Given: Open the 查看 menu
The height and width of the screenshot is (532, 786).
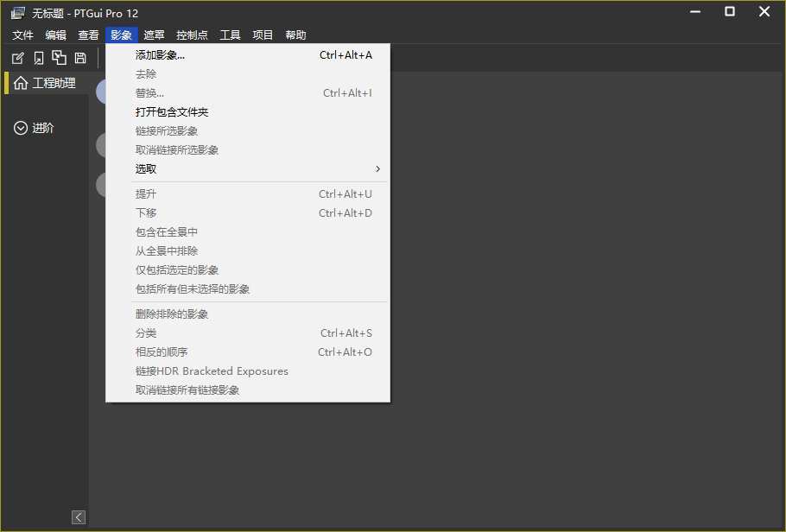Looking at the screenshot, I should [88, 35].
